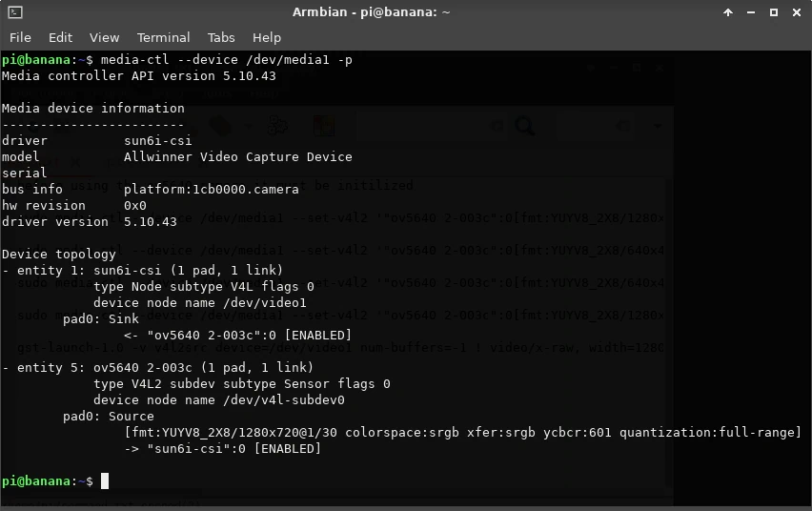Minimize the Armbian terminal window

(751, 12)
